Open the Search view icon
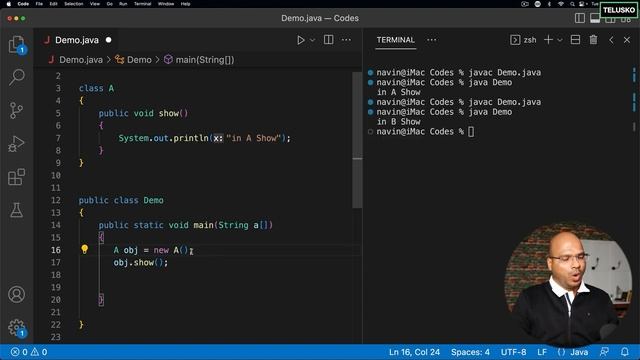This screenshot has height=360, width=640. coord(17,77)
